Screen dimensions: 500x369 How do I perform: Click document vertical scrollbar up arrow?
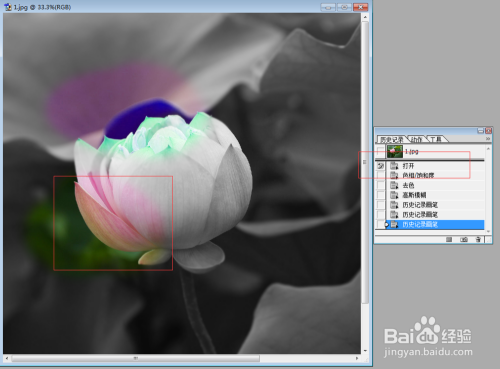[365, 17]
